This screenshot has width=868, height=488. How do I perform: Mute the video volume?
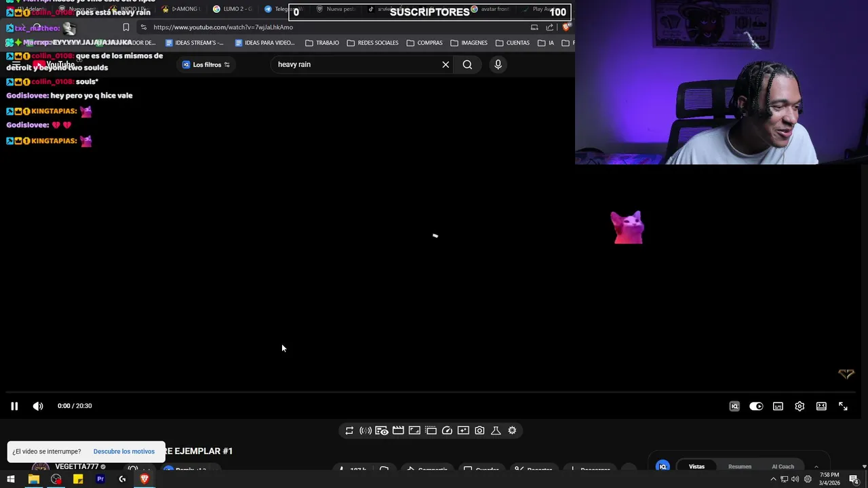pos(38,406)
